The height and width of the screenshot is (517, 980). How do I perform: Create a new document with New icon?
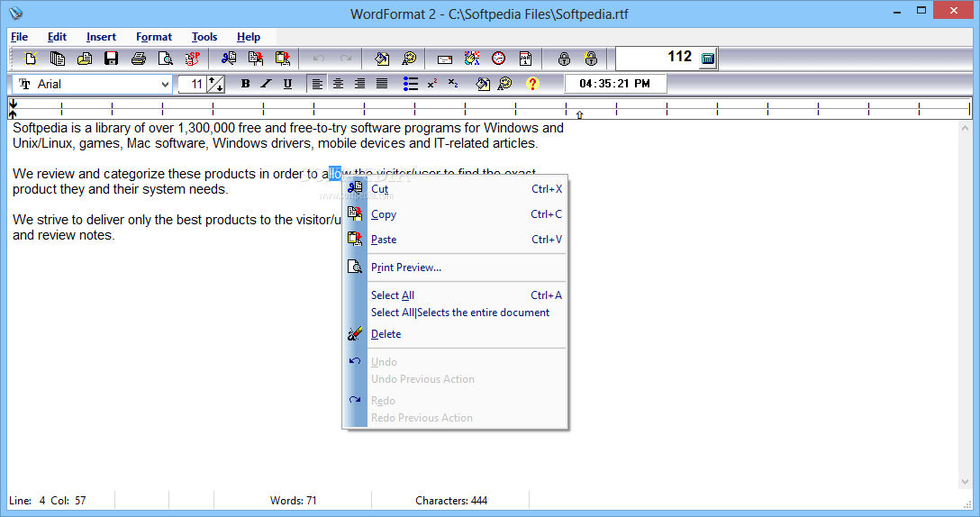(x=30, y=59)
